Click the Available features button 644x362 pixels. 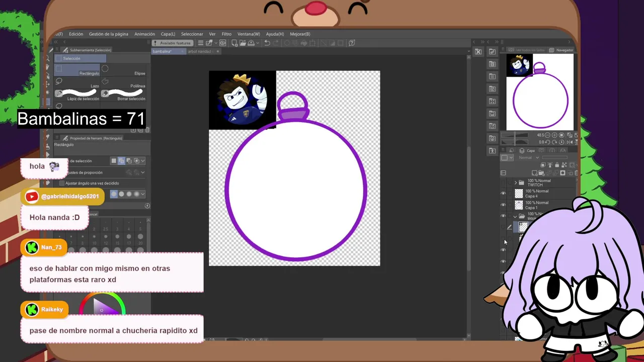[173, 43]
